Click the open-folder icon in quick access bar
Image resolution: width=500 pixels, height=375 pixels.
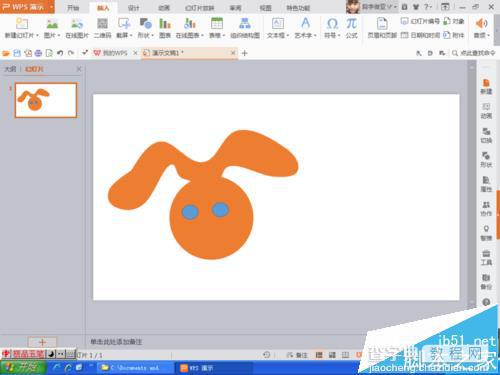pos(6,53)
